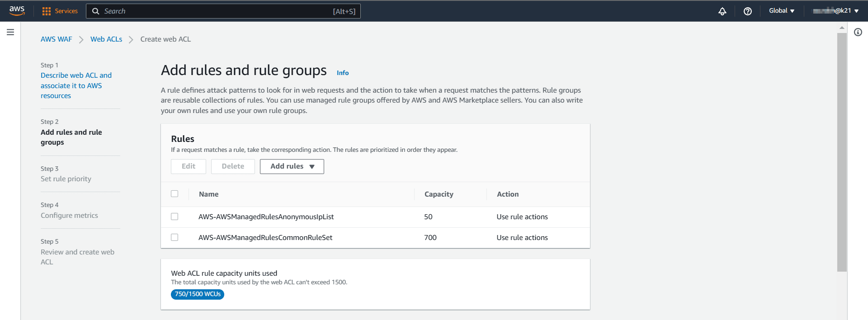Viewport: 868px width, 320px height.
Task: Open the account menu dropdown
Action: click(835, 11)
